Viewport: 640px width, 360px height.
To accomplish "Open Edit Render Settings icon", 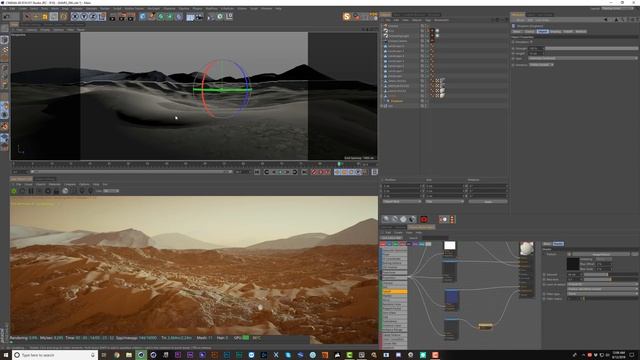I will coord(131,17).
